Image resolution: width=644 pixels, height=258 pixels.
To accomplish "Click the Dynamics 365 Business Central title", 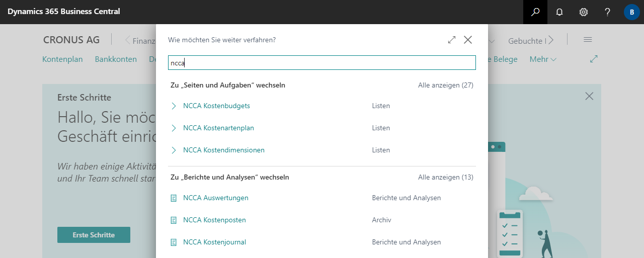I will pyautogui.click(x=63, y=11).
